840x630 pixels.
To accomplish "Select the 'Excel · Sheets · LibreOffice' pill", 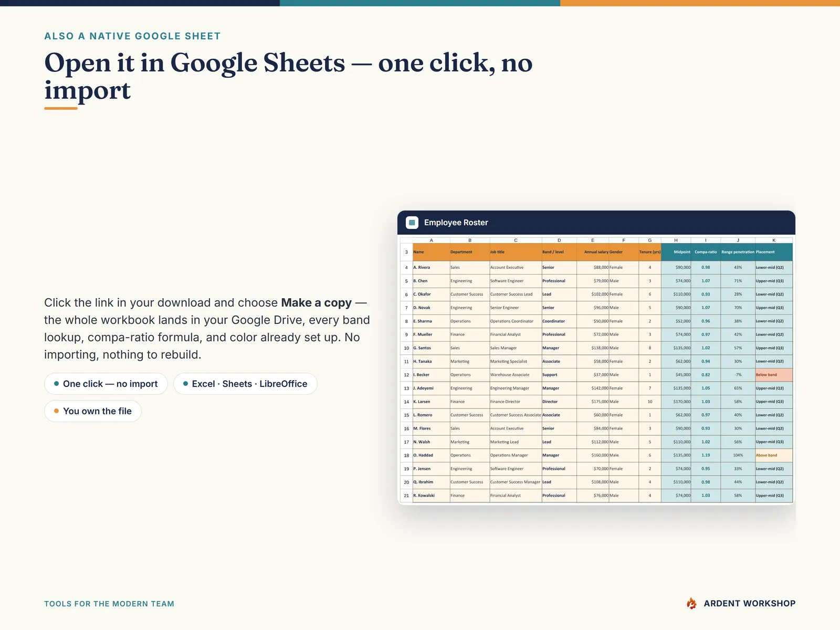I will (x=245, y=384).
